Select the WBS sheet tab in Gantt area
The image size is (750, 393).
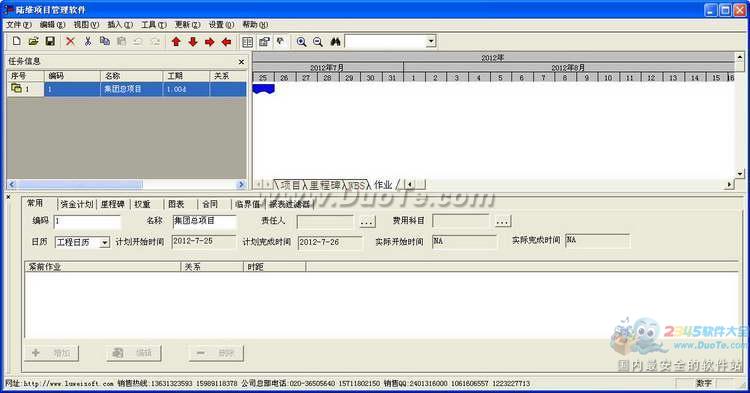click(x=357, y=185)
